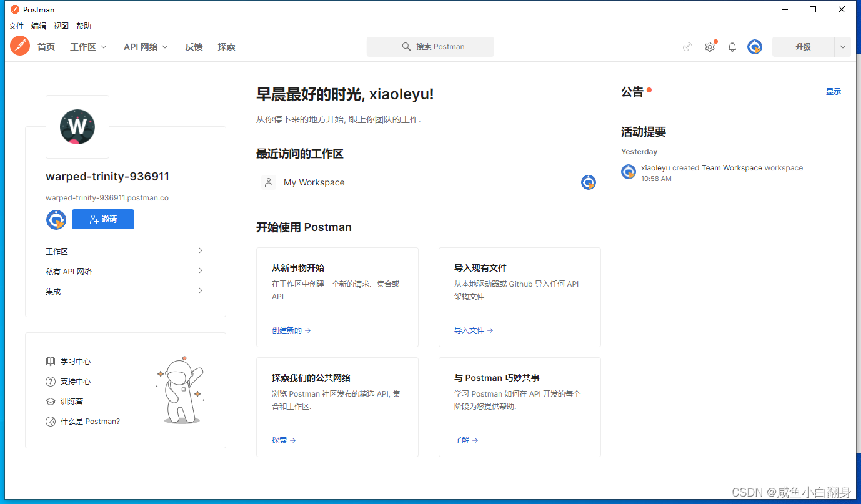Click the Postman logo in navigation bar
The image size is (861, 504).
point(20,46)
